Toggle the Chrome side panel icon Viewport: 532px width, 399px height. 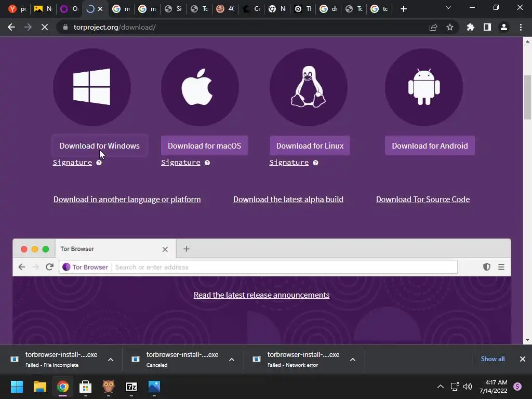(487, 27)
